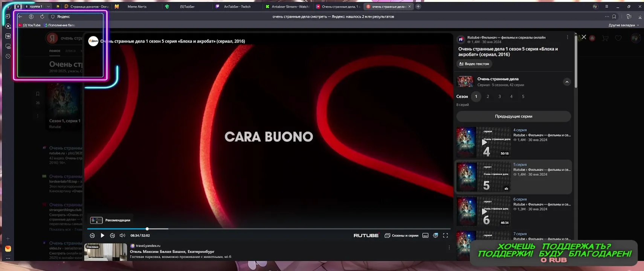Open address bar three-dot menu
This screenshot has width=644, height=271.
(607, 17)
